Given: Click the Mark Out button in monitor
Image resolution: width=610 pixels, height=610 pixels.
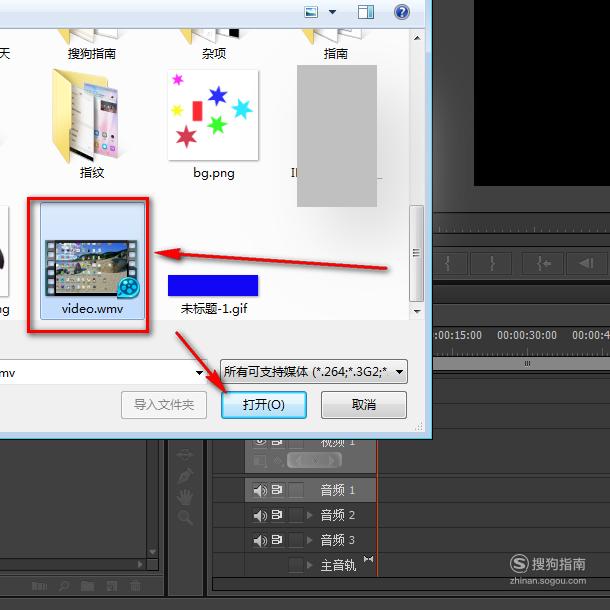Looking at the screenshot, I should 491,264.
